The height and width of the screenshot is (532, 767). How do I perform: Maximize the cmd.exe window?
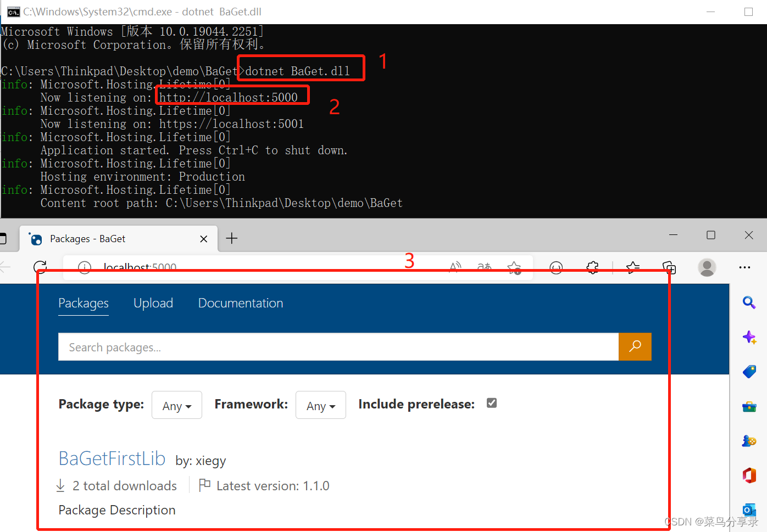point(748,12)
